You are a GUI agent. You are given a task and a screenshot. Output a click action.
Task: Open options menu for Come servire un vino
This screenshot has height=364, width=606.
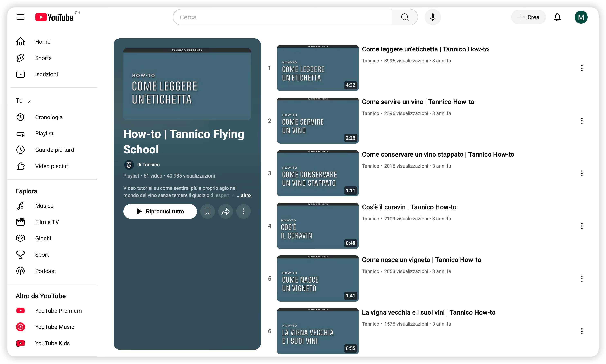click(x=581, y=121)
